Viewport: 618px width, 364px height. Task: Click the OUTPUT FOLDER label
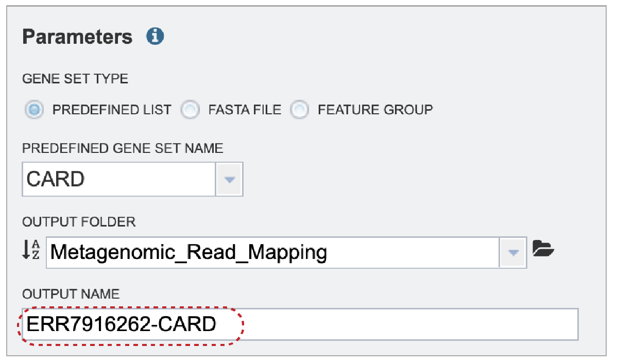coord(79,221)
